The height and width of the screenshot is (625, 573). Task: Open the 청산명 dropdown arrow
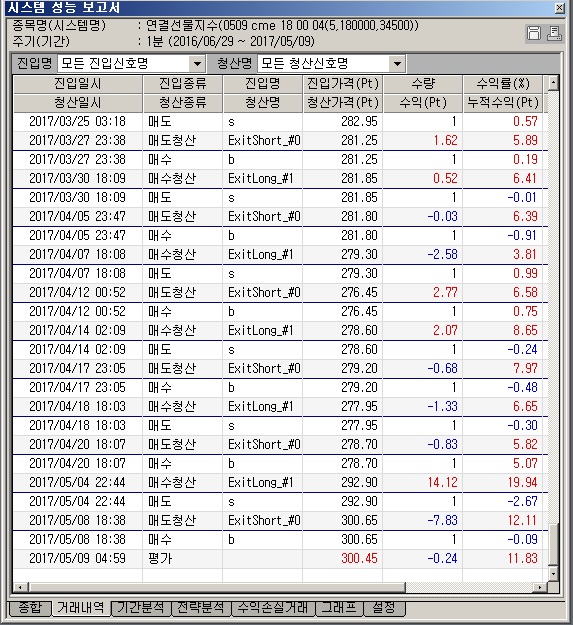click(397, 63)
